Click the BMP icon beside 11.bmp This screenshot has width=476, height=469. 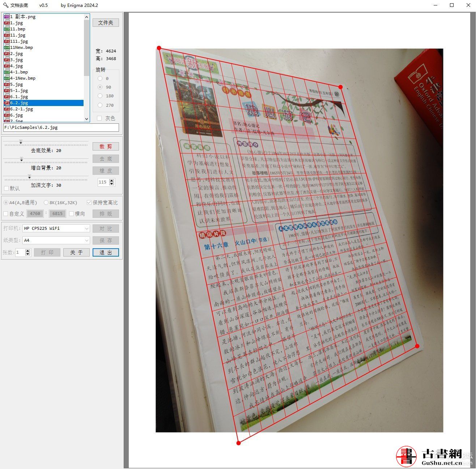[x=7, y=29]
